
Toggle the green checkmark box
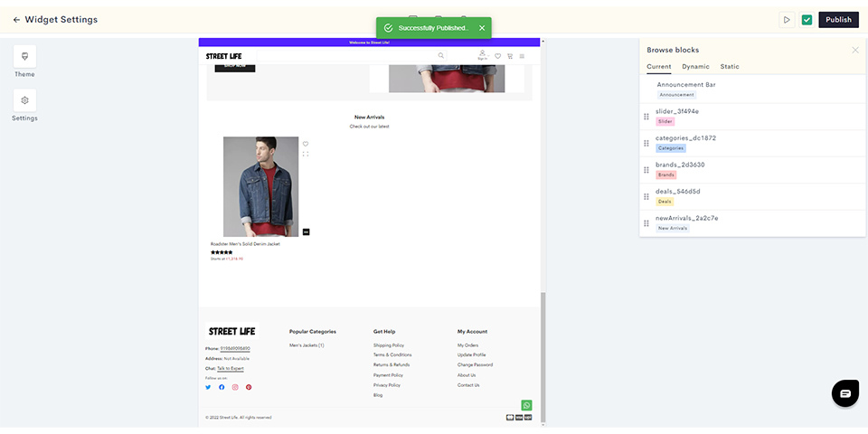tap(807, 19)
